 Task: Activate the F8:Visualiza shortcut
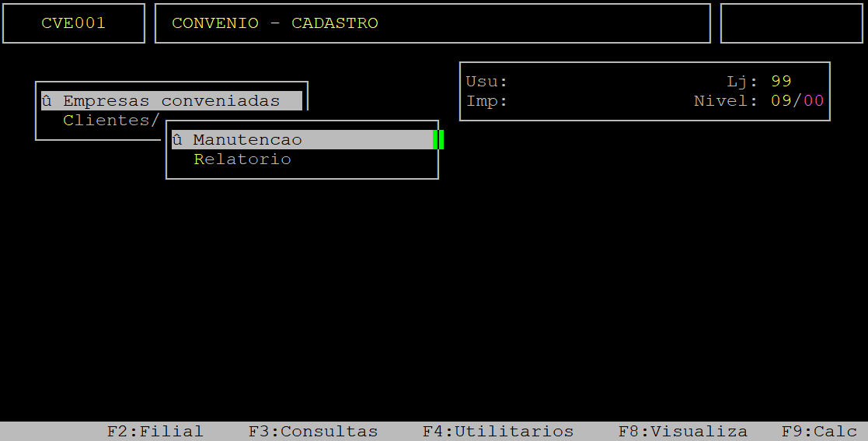(682, 431)
